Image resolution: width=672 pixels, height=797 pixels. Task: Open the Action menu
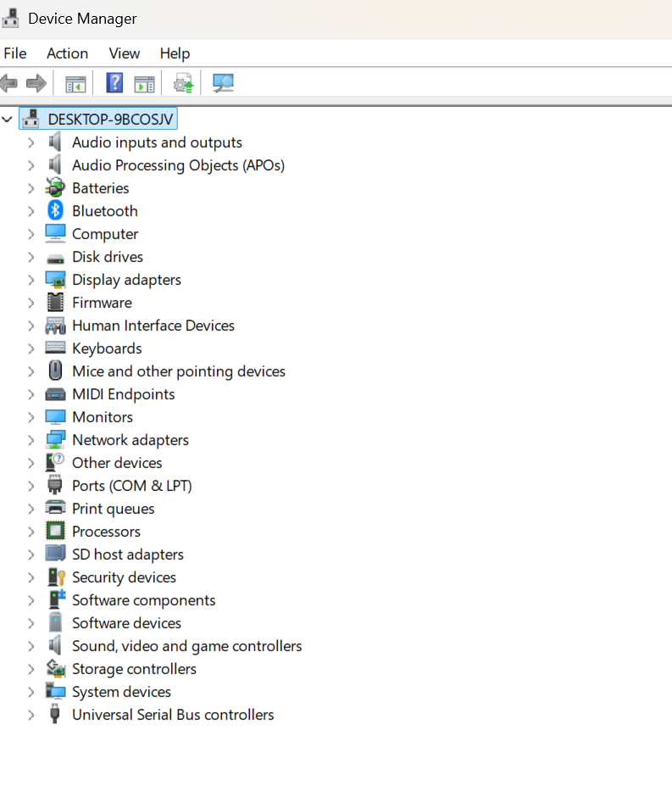(x=68, y=53)
